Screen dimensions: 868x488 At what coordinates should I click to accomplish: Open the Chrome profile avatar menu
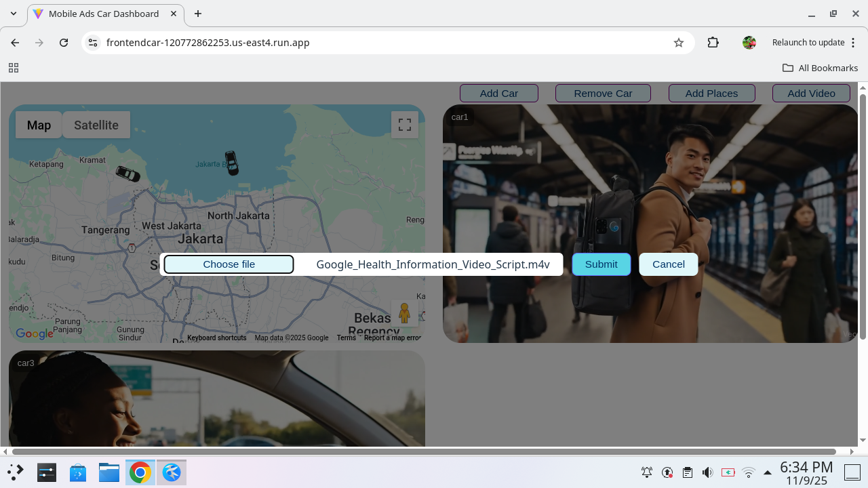pos(749,42)
